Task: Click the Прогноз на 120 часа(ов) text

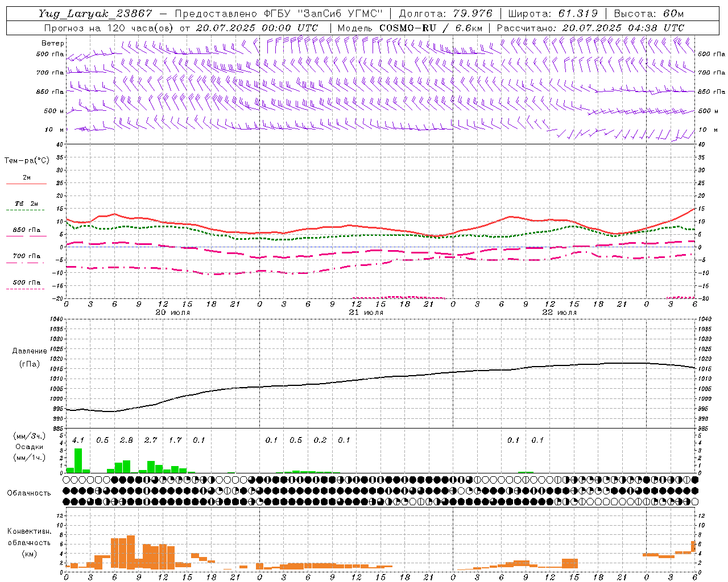Action: [109, 28]
